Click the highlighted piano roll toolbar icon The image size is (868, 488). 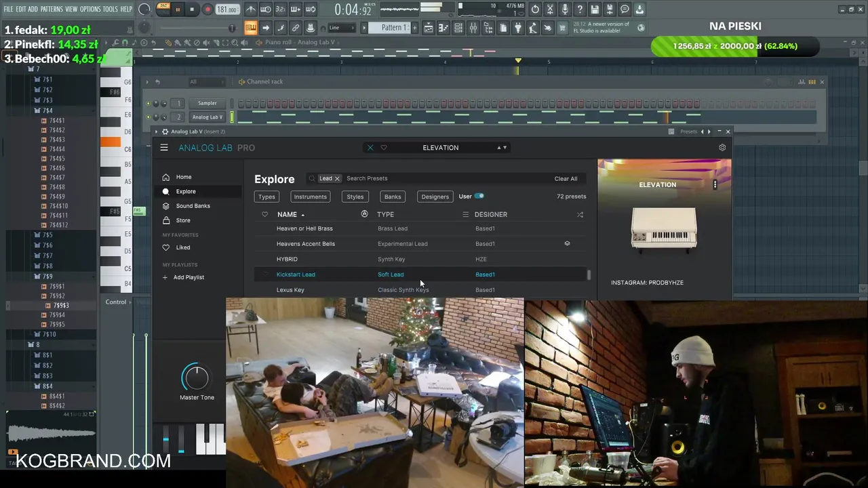point(251,28)
